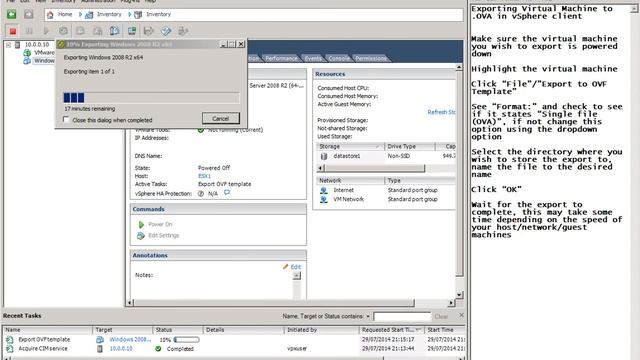Click the export dialog progress bar
Image resolution: width=640 pixels, height=360 pixels.
[x=151, y=98]
